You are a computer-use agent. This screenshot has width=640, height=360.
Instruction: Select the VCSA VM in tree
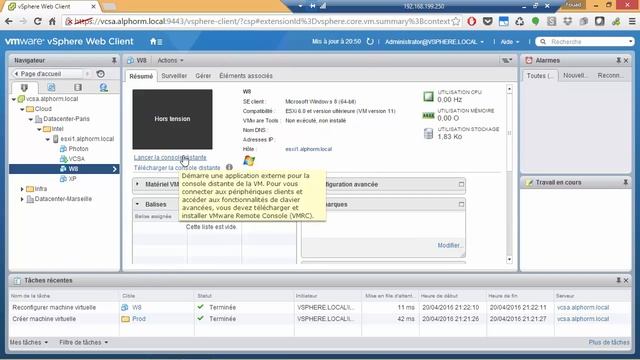pos(77,159)
